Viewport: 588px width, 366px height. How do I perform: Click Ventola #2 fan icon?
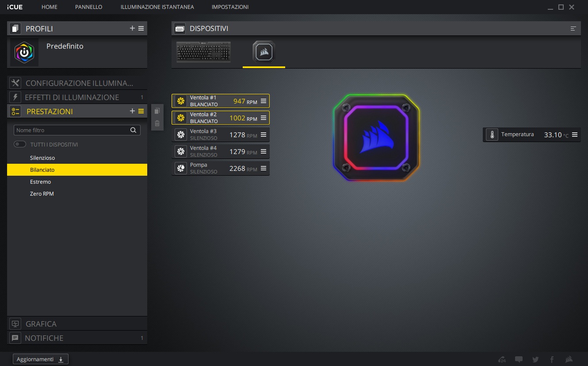coord(180,118)
